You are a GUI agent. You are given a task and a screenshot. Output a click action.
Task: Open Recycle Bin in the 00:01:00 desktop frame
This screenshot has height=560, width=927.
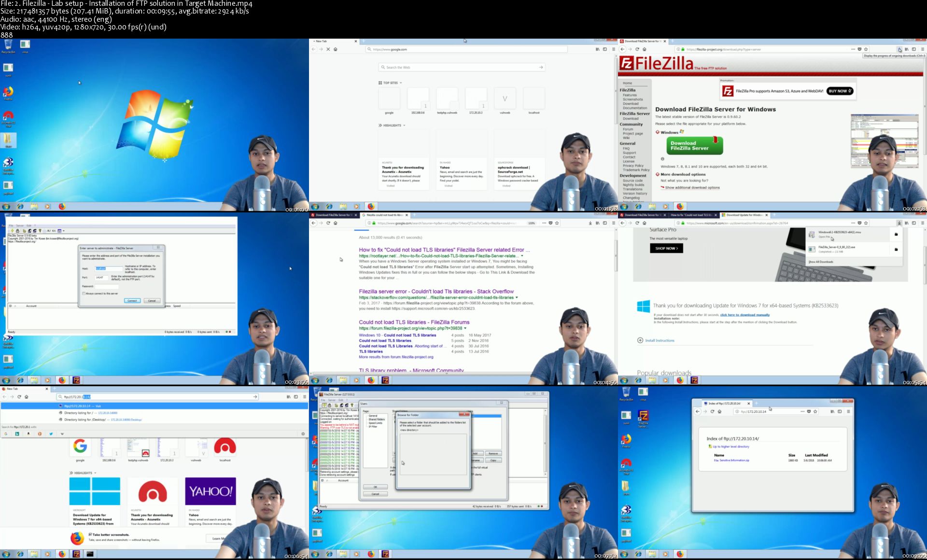(8, 46)
